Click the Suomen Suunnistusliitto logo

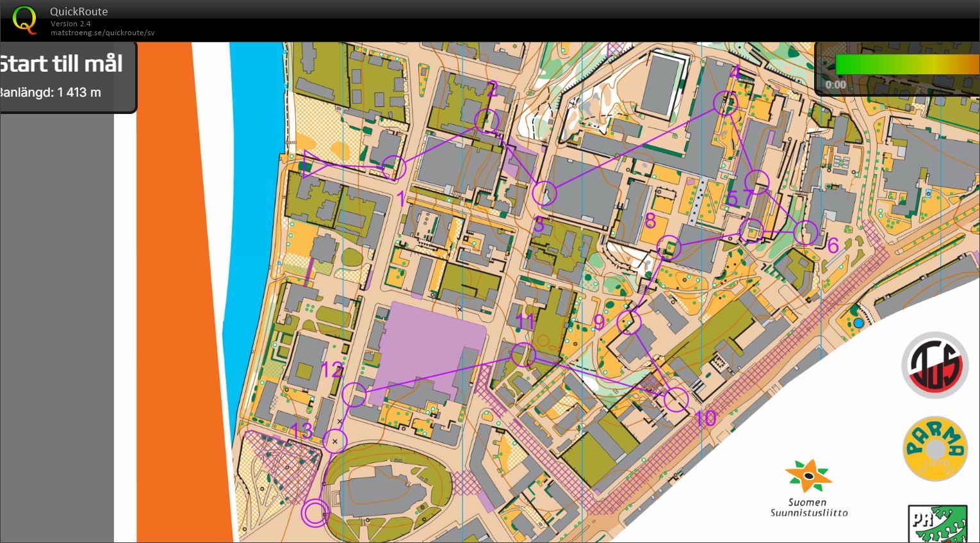(x=809, y=488)
